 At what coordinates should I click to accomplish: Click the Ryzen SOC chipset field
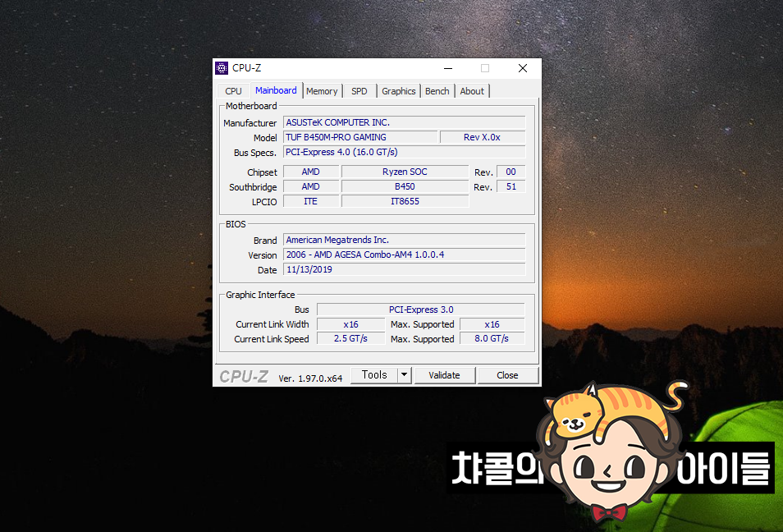[x=405, y=172]
